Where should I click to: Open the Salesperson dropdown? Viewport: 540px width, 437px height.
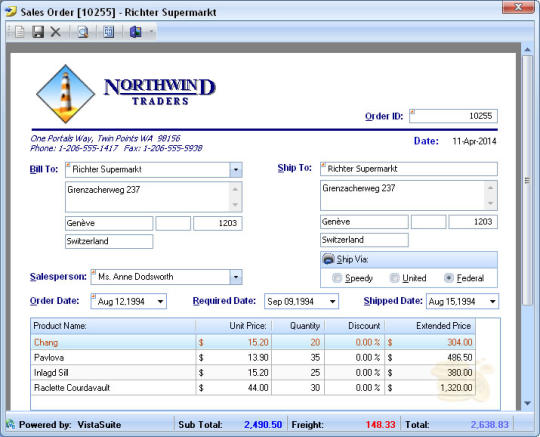236,277
